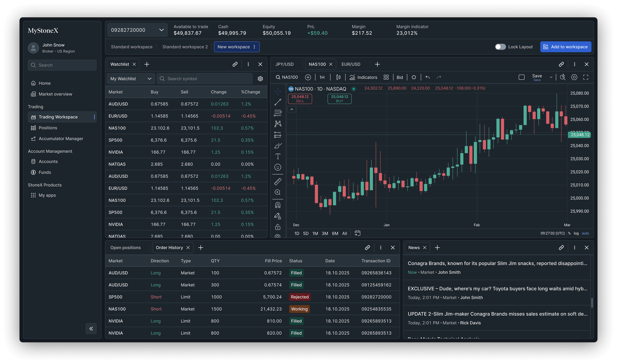The image size is (617, 364).
Task: Click the chart fullscreen icon
Action: (x=586, y=77)
